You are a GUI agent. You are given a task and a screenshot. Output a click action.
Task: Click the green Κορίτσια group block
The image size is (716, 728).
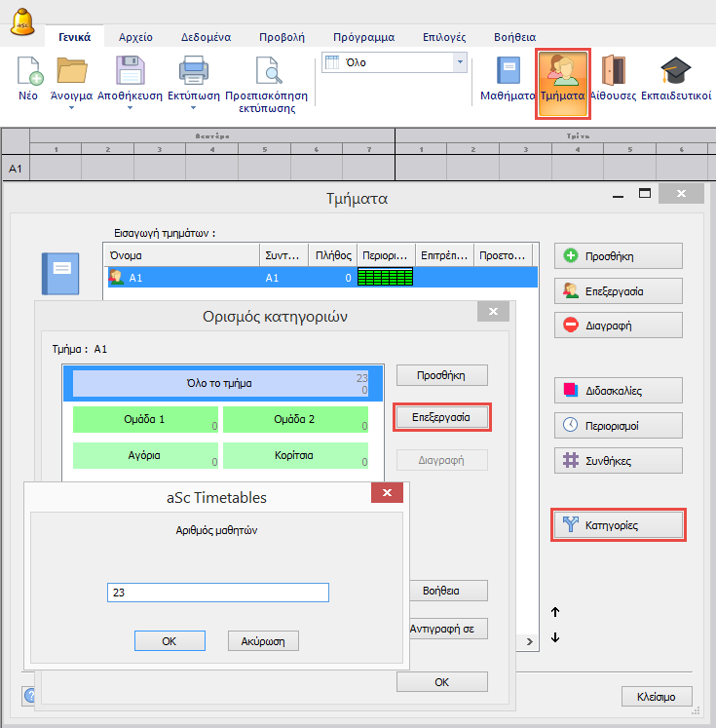[295, 455]
